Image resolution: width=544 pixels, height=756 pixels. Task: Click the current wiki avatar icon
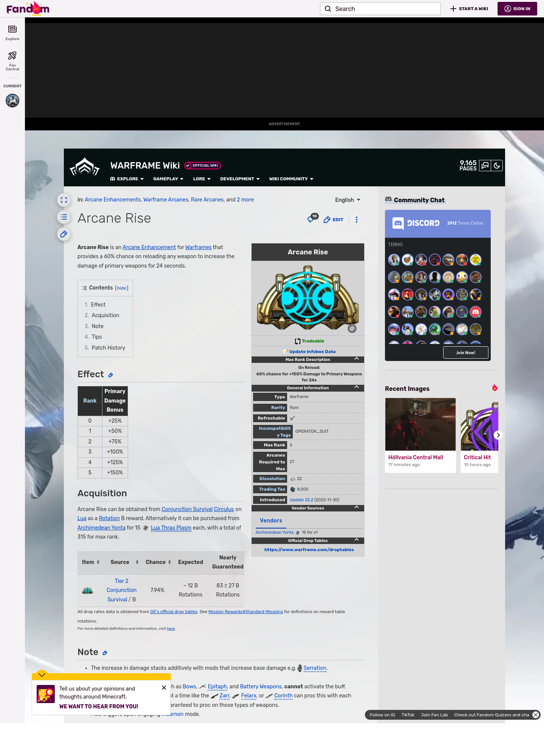[12, 101]
